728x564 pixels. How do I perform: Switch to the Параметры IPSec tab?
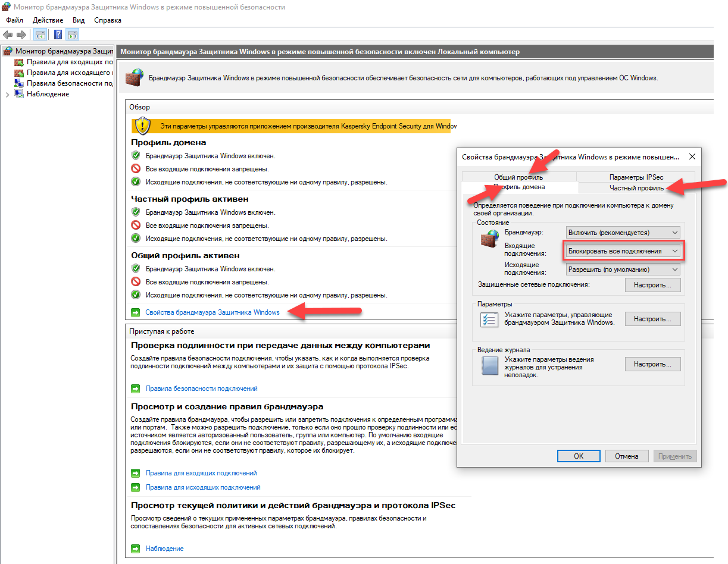pos(636,177)
